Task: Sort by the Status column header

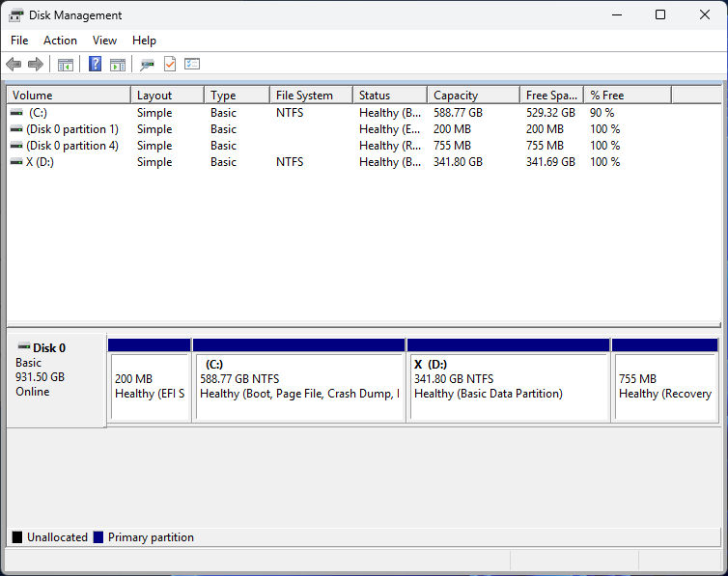Action: coord(390,96)
